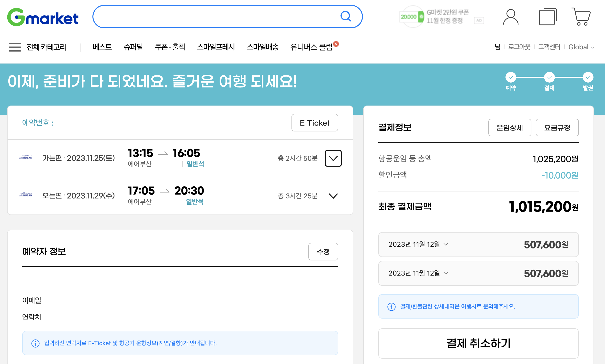
Task: Click the E-Ticket button
Action: point(314,123)
